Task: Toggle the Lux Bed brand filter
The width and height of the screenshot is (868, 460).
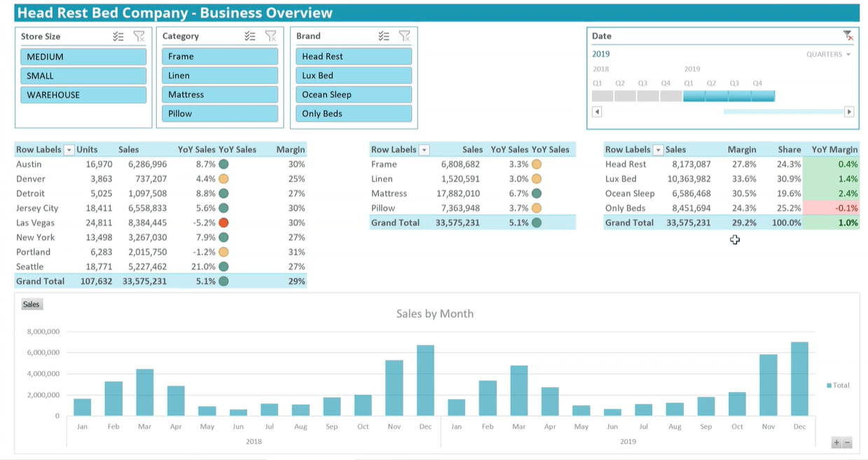Action: pyautogui.click(x=354, y=76)
